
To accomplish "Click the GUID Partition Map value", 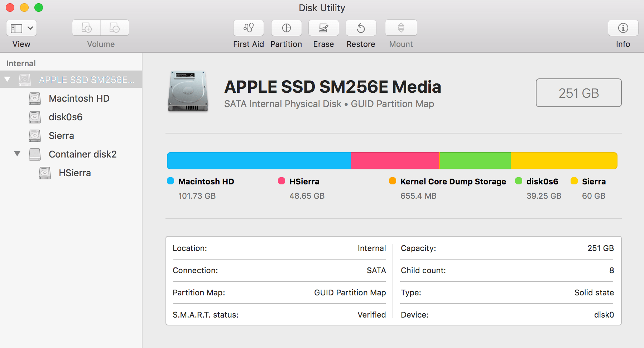I will [x=350, y=293].
